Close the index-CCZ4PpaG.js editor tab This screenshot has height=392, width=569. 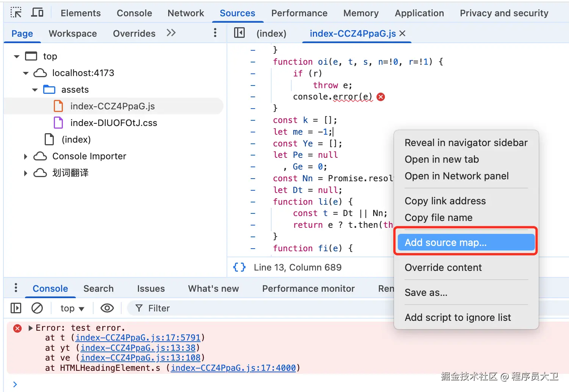402,33
